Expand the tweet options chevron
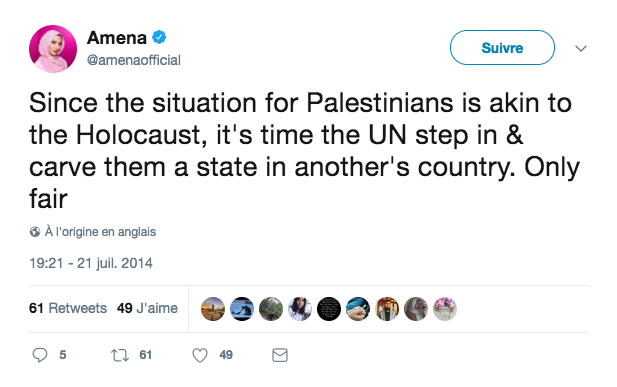Viewport: 617px width, 387px height. (x=581, y=48)
